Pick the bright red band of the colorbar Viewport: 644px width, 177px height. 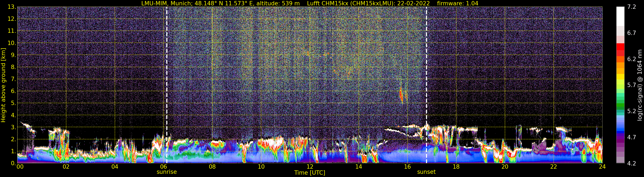click(x=620, y=47)
